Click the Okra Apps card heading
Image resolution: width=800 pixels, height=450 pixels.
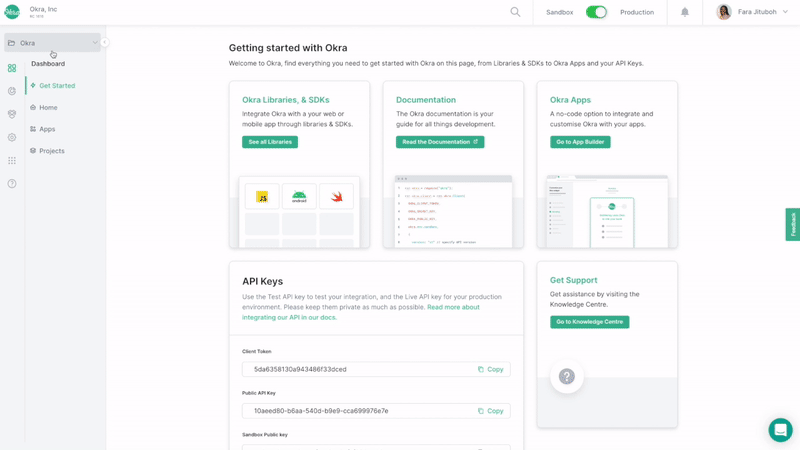coord(570,100)
